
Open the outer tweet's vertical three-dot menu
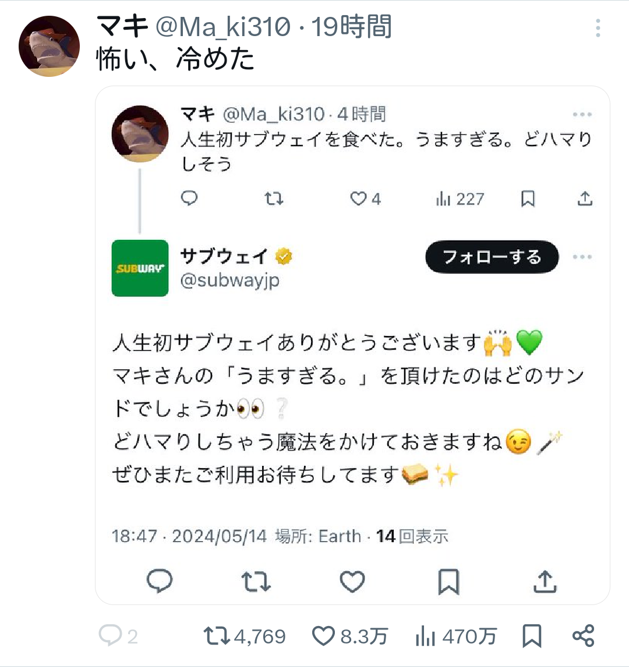click(x=598, y=29)
